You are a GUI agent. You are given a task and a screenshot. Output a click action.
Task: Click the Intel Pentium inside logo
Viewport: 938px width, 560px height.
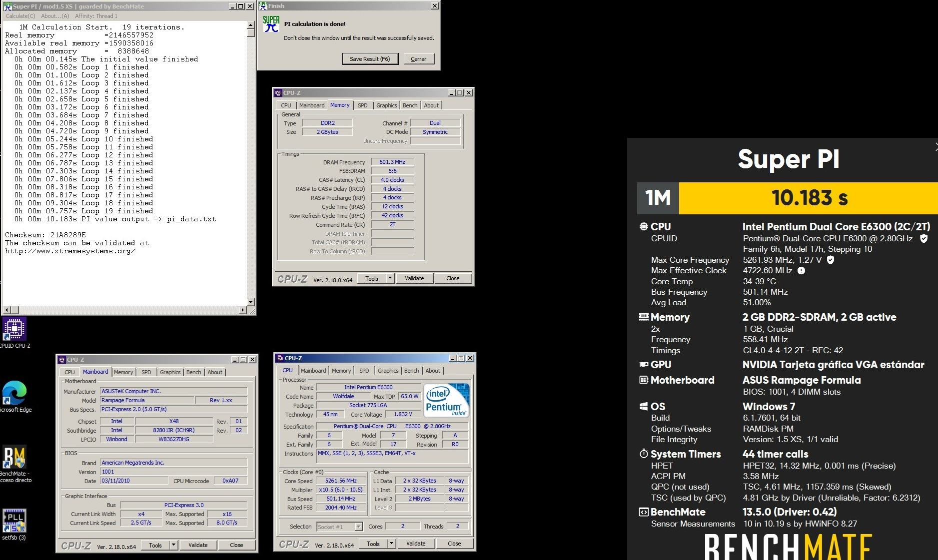coord(446,400)
